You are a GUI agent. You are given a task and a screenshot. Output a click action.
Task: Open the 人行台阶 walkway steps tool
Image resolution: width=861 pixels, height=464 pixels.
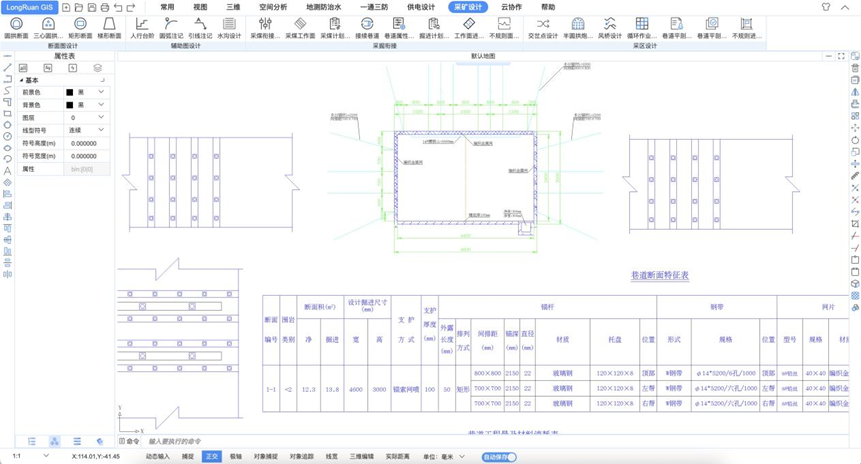tap(142, 26)
